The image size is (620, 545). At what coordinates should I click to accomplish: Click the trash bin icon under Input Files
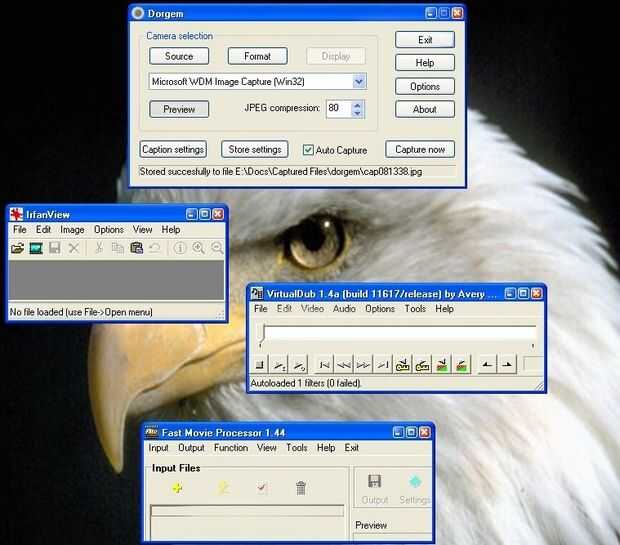[301, 488]
